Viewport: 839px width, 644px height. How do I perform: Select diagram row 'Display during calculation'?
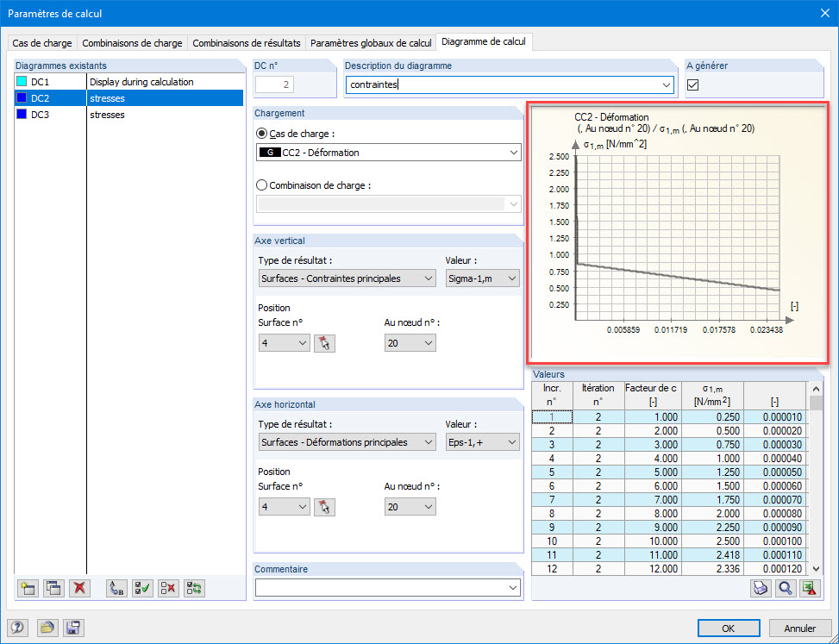129,82
